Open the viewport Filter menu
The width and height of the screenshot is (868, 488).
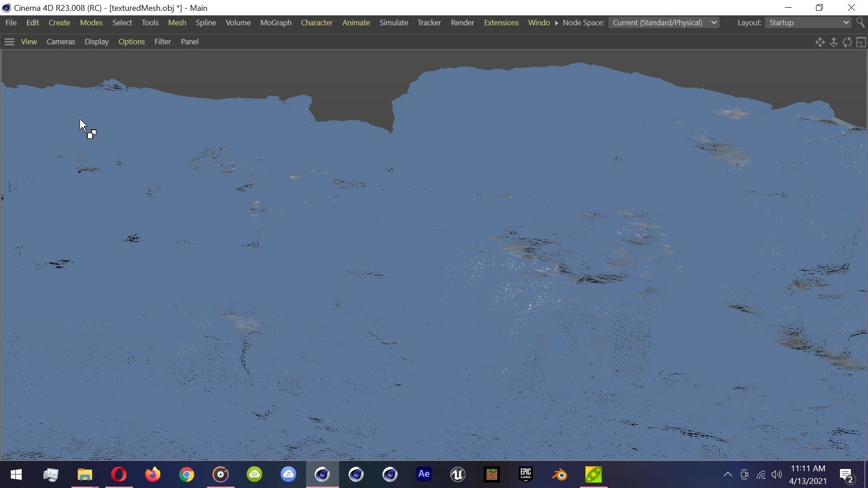pyautogui.click(x=162, y=42)
